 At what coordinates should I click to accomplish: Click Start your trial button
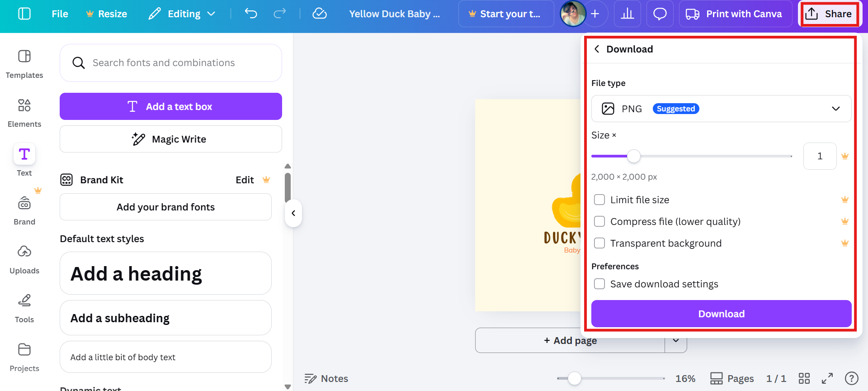point(506,14)
